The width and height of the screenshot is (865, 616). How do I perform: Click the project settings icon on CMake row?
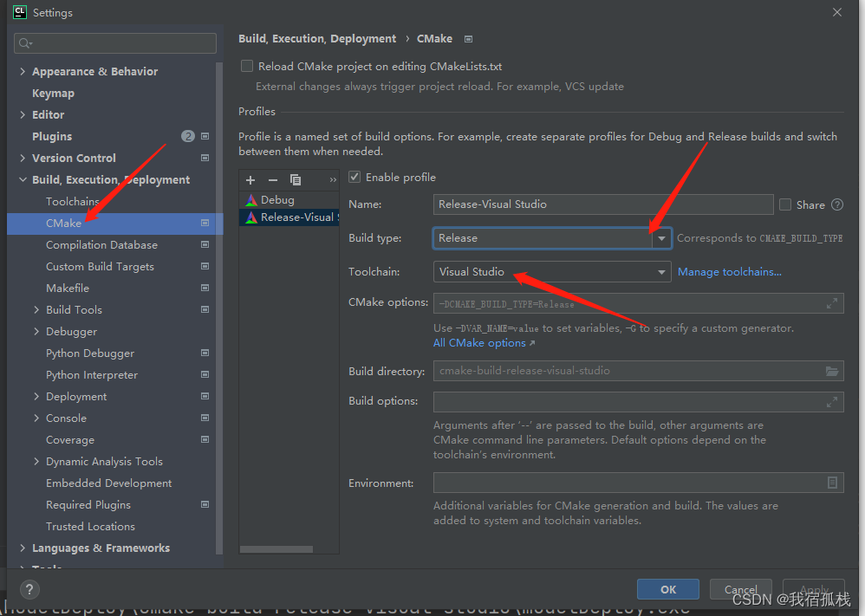(205, 223)
